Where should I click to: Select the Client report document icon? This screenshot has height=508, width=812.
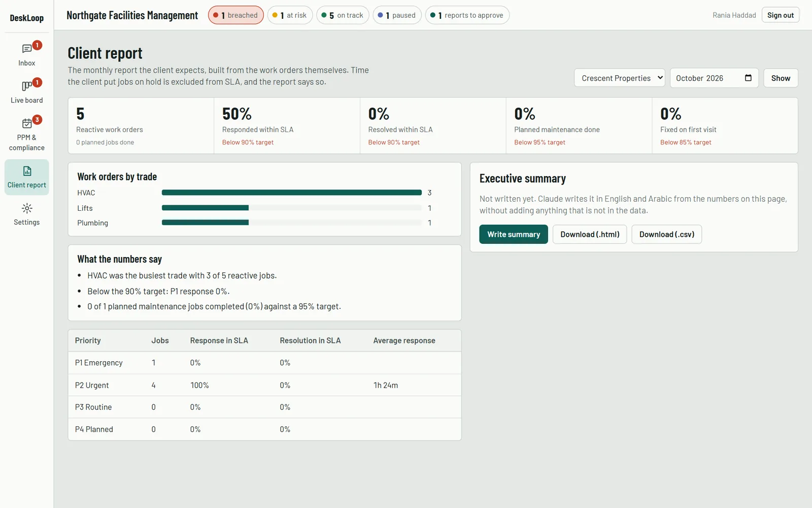tap(27, 171)
